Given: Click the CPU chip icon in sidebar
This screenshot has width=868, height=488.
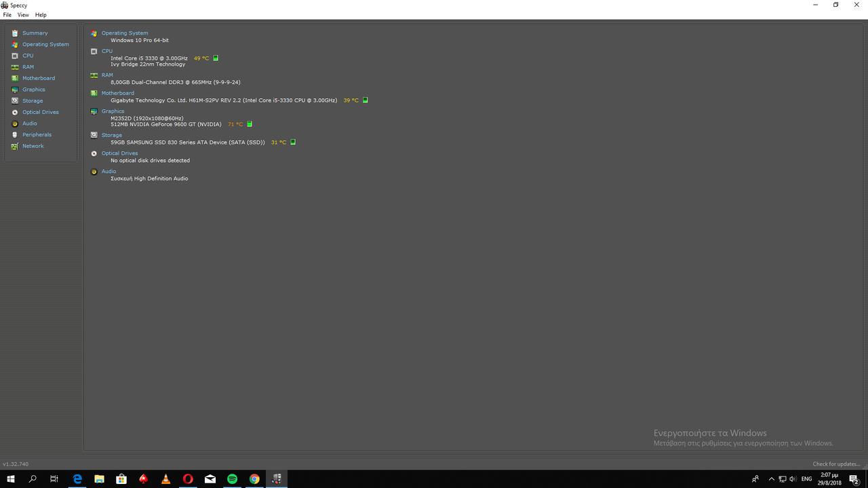Looking at the screenshot, I should point(15,56).
